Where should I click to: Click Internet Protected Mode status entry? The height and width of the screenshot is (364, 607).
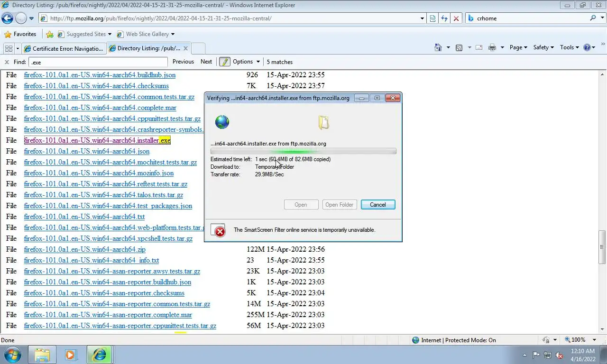pos(454,340)
